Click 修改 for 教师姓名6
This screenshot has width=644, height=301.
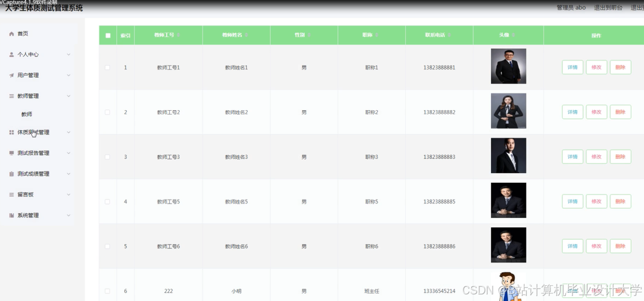pos(596,246)
